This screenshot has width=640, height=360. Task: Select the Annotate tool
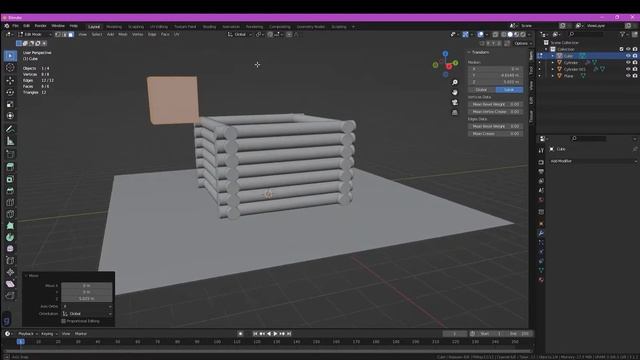[x=10, y=129]
